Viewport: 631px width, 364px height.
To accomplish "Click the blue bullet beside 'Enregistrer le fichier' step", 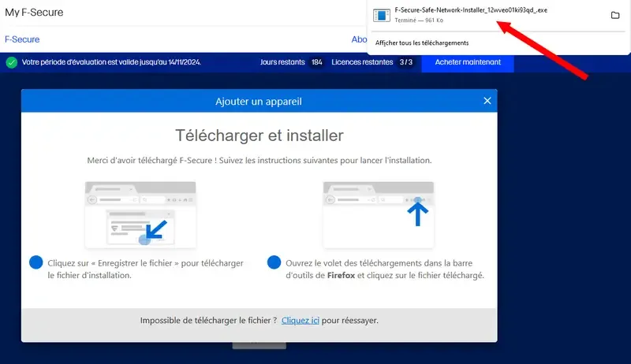I will [x=35, y=262].
